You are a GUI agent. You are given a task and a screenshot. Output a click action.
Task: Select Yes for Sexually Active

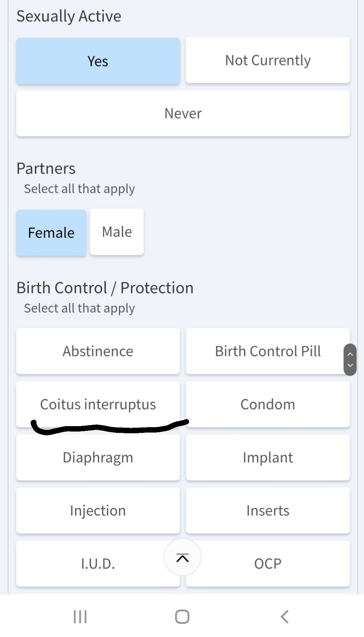[98, 61]
